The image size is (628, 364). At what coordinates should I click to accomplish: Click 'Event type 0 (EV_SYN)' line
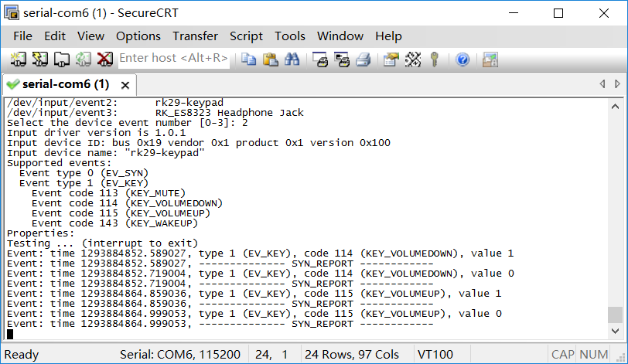click(84, 173)
